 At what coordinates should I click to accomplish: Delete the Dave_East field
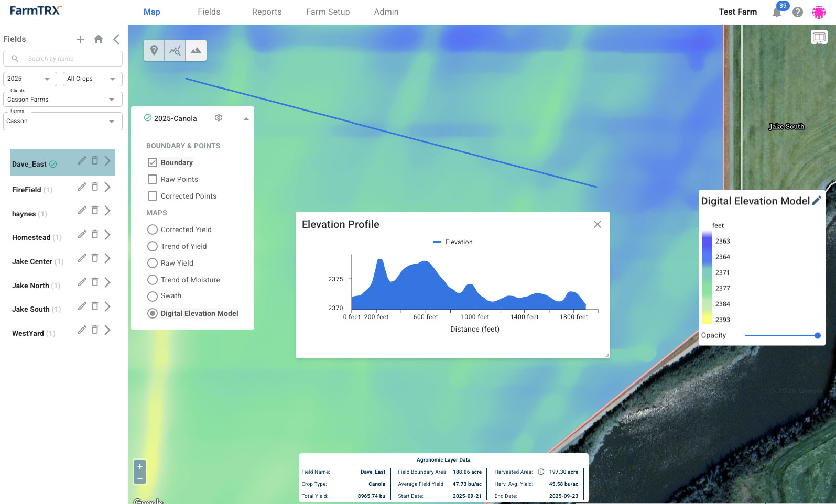[x=95, y=160]
